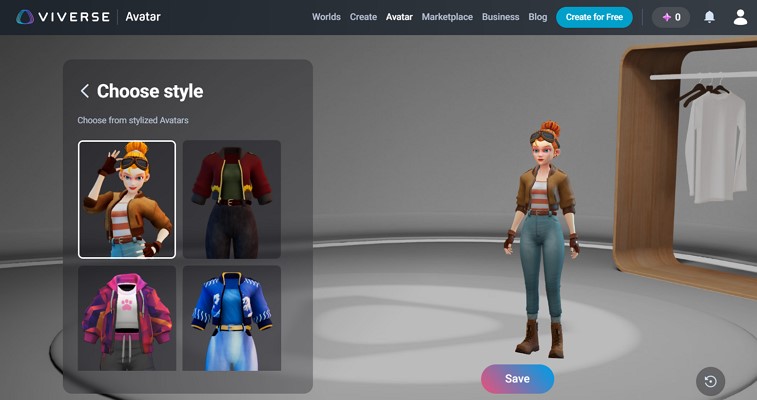Click the white shirt in the wardrobe

click(x=715, y=145)
